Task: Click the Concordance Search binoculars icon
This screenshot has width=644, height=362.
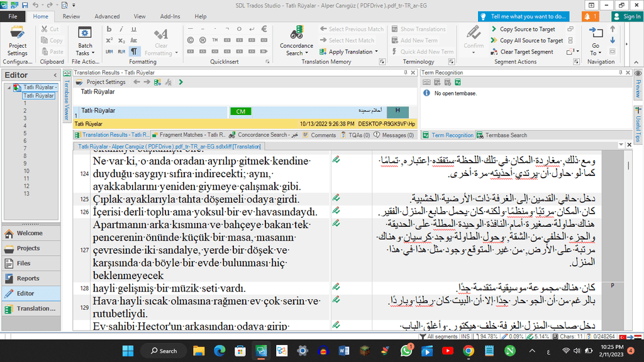Action: point(296,35)
